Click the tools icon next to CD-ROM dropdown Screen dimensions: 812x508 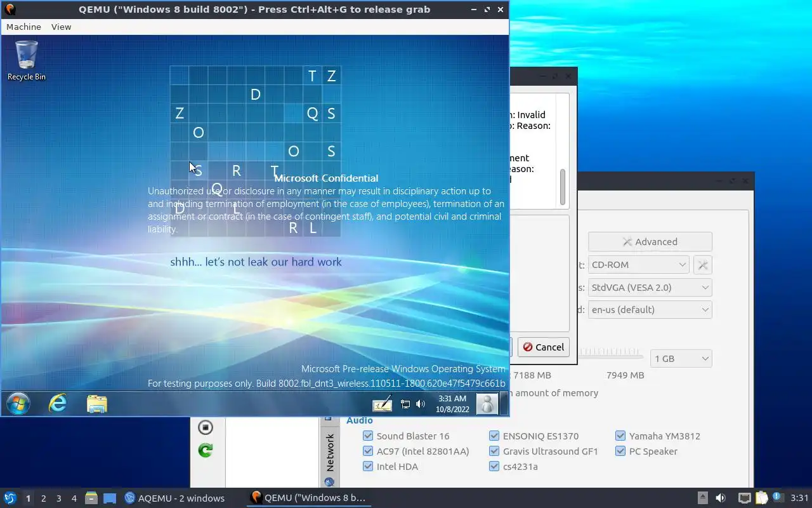703,265
